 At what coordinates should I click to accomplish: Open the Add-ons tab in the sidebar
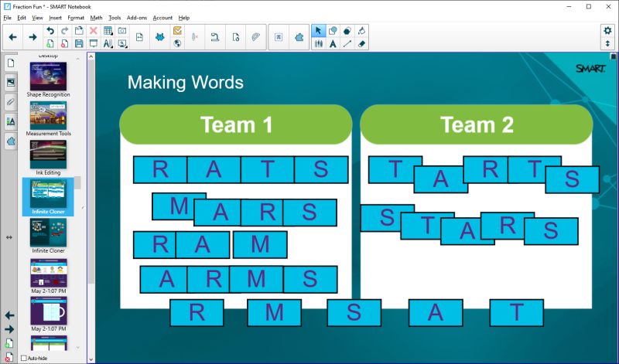pyautogui.click(x=11, y=141)
